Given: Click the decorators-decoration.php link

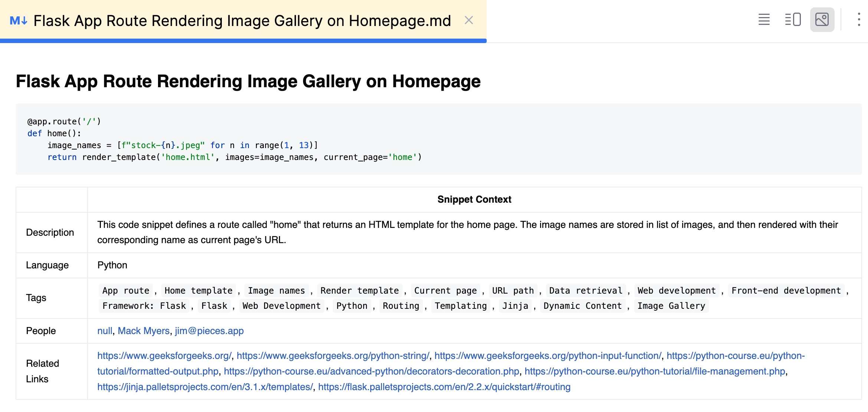Looking at the screenshot, I should click(371, 371).
